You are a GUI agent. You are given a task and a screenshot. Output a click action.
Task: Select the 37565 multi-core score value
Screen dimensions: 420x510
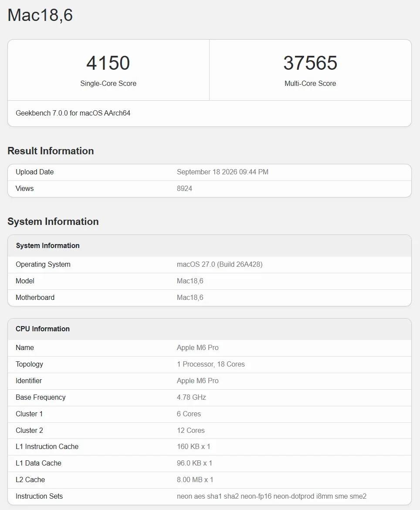click(310, 63)
